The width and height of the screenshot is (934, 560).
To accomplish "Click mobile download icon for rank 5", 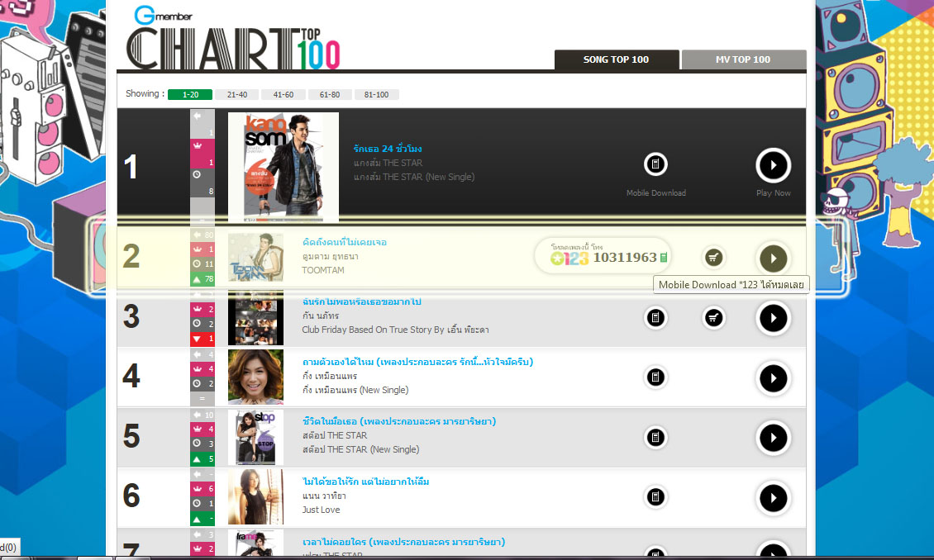I will [x=655, y=438].
